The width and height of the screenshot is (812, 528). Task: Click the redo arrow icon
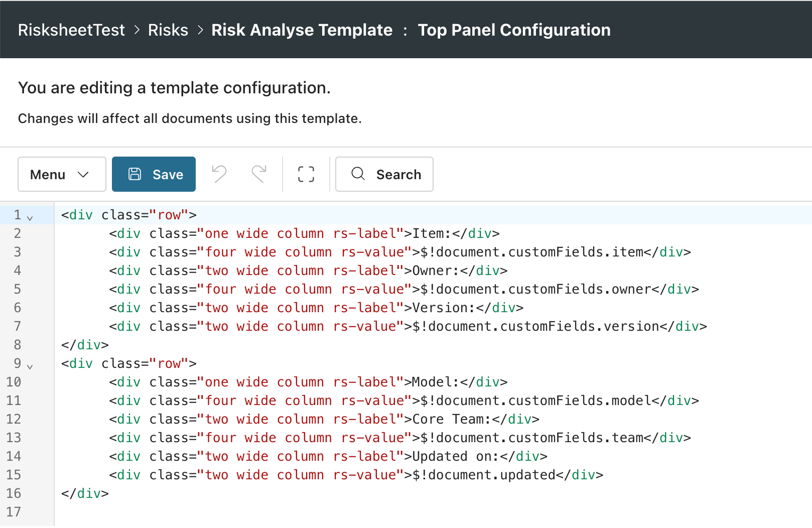pyautogui.click(x=259, y=174)
